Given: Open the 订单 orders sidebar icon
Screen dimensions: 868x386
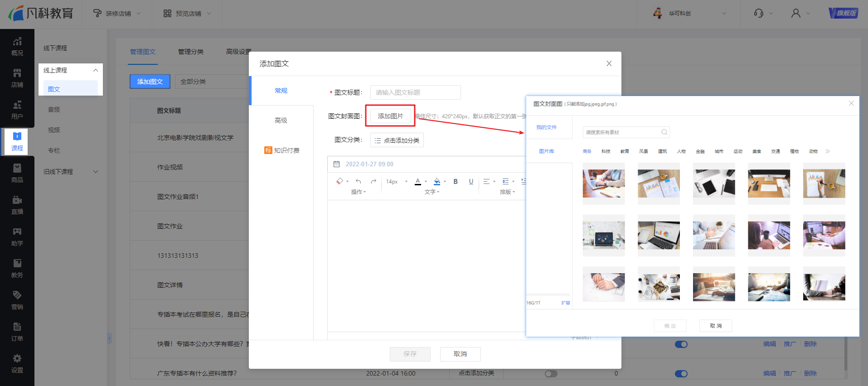Looking at the screenshot, I should pos(17,332).
